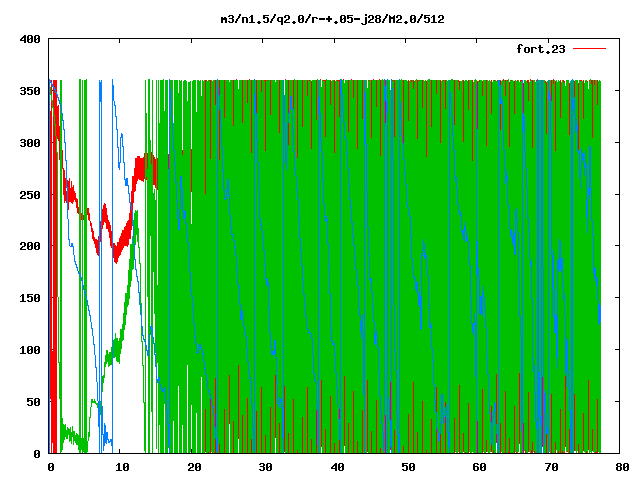
Task: Click y-axis label 400
Action: (x=30, y=39)
